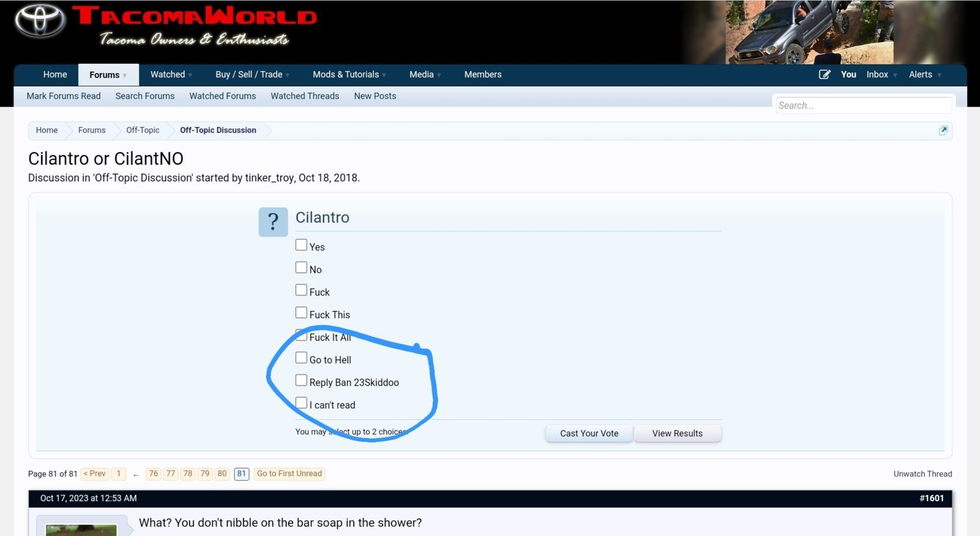Tick the 'Fuck' poll checkbox
The image size is (980, 536).
point(301,290)
